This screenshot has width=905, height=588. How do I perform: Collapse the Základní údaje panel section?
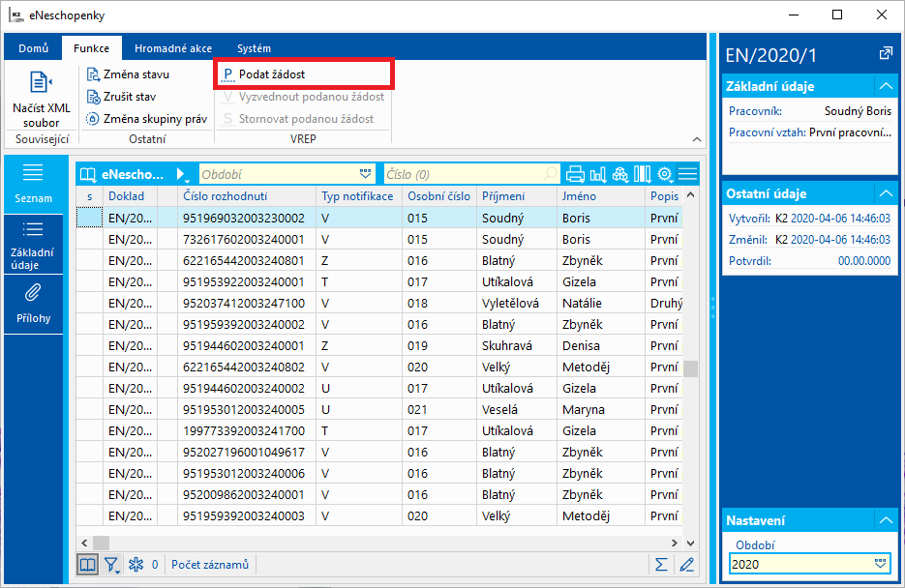tap(885, 86)
